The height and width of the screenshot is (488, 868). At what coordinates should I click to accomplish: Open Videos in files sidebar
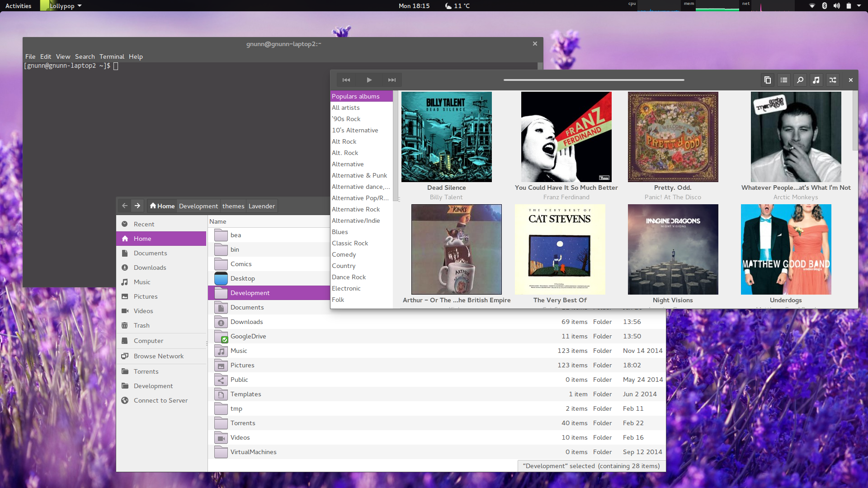pyautogui.click(x=161, y=311)
